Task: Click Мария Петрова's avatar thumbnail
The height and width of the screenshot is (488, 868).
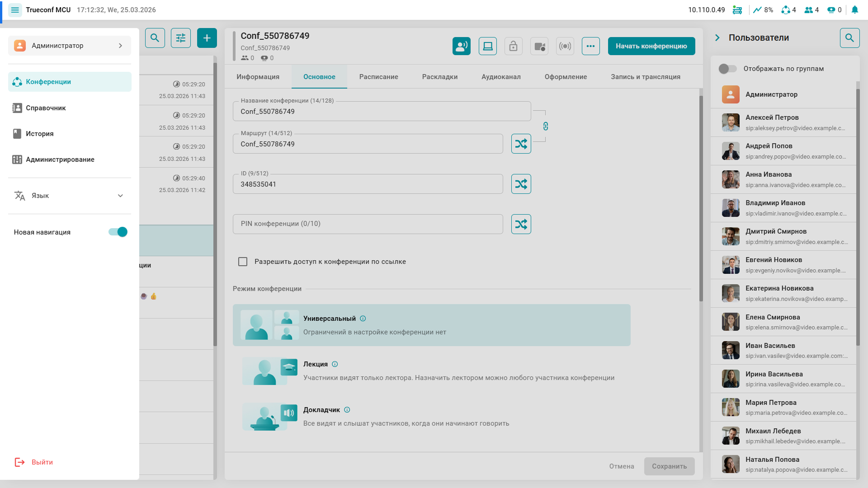Action: click(731, 407)
